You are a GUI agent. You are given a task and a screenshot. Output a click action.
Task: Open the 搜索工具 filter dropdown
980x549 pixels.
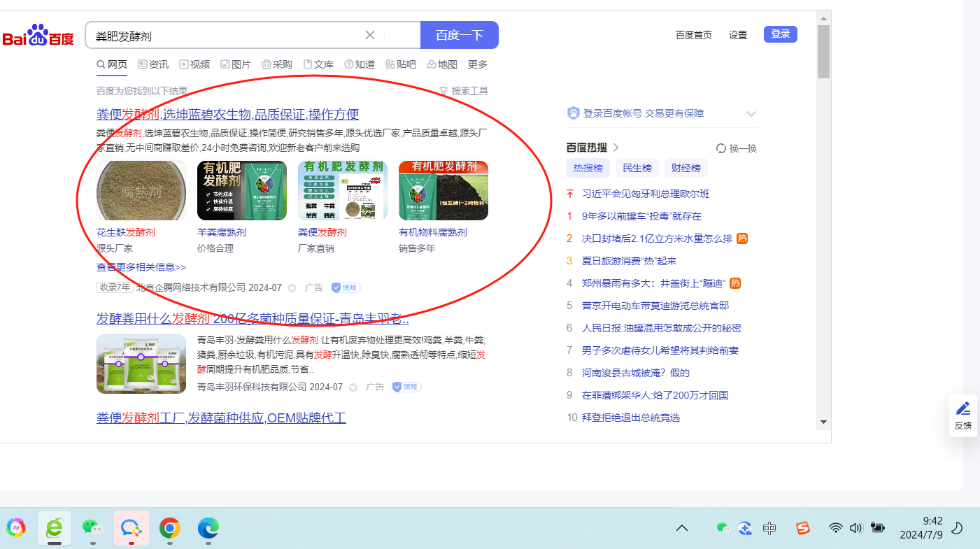point(463,91)
